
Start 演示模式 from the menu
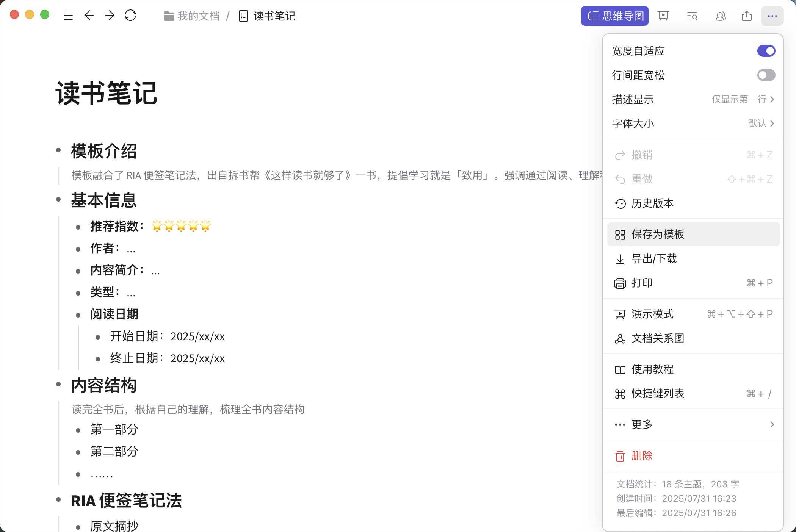pos(693,314)
